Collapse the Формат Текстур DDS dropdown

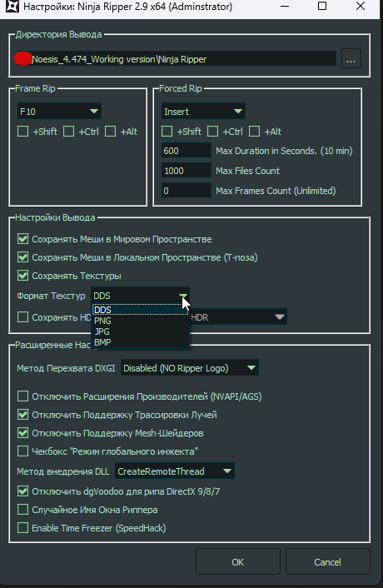[x=140, y=296]
